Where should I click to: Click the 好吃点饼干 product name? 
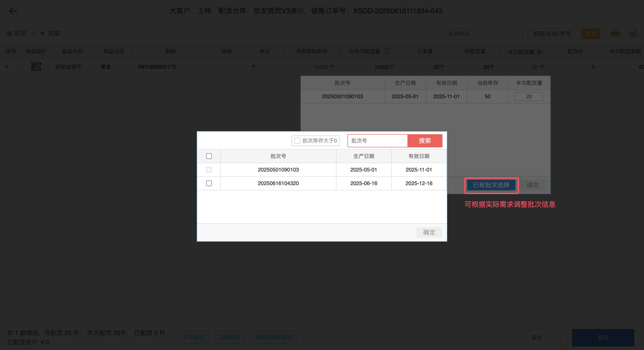pyautogui.click(x=68, y=67)
